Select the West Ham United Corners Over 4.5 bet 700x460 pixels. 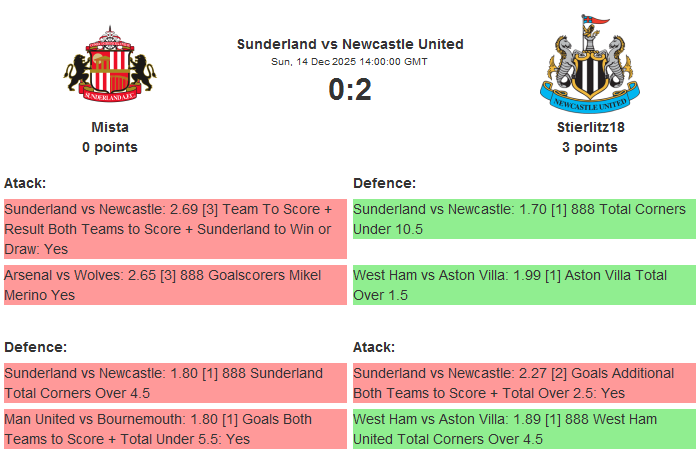point(524,429)
